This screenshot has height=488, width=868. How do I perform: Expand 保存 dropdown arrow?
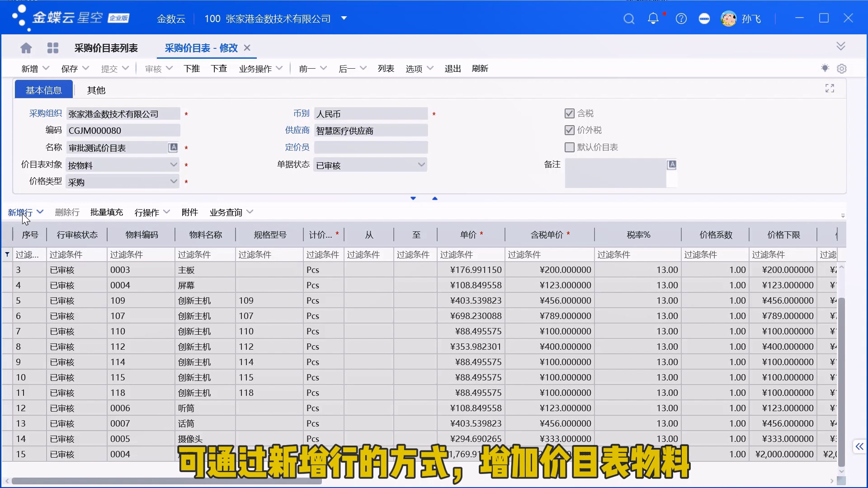[x=86, y=68]
